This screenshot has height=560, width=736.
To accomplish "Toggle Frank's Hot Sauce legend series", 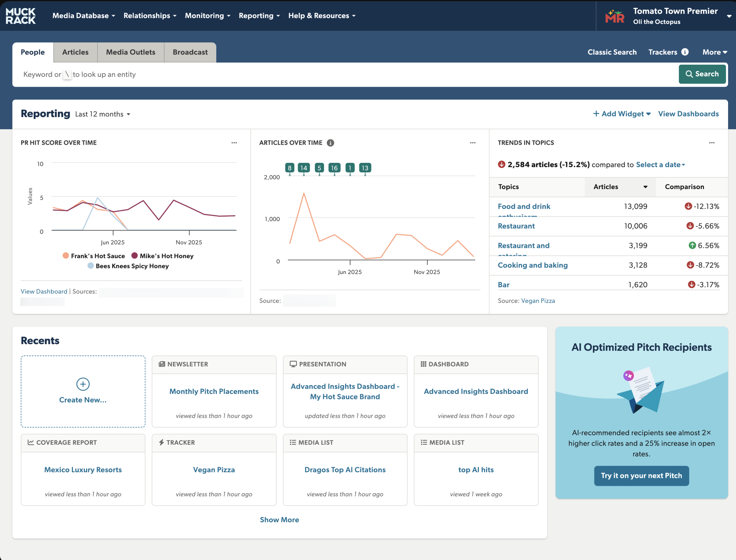I will pos(94,256).
